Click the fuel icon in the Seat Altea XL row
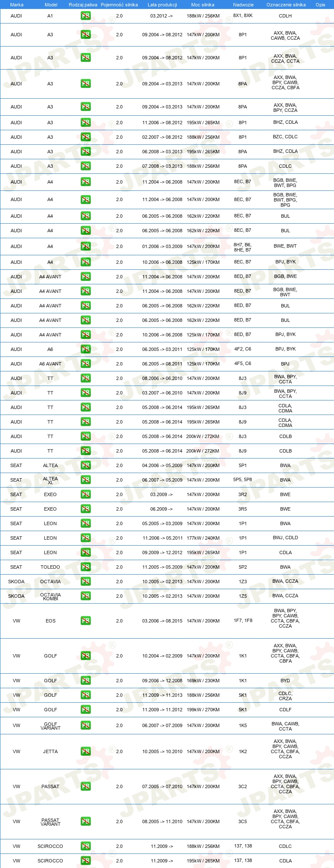 pyautogui.click(x=85, y=480)
